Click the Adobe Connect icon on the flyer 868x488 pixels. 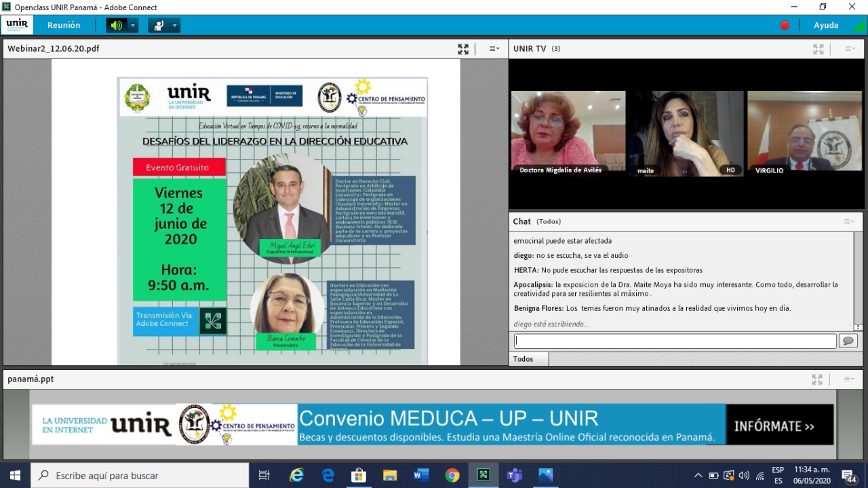coord(214,321)
